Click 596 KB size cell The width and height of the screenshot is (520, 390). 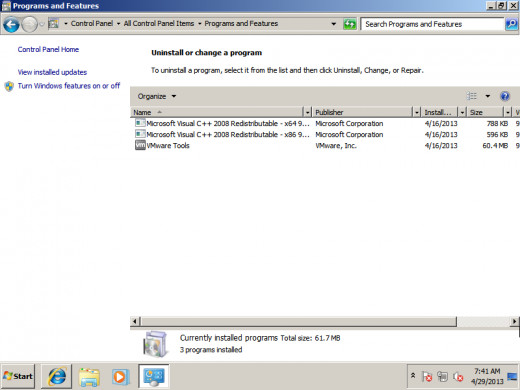497,134
